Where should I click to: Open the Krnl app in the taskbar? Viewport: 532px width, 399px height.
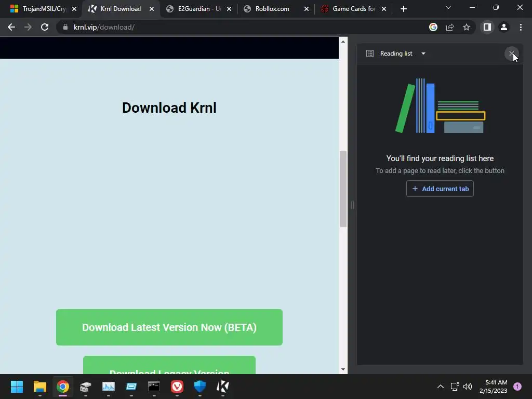click(x=222, y=387)
